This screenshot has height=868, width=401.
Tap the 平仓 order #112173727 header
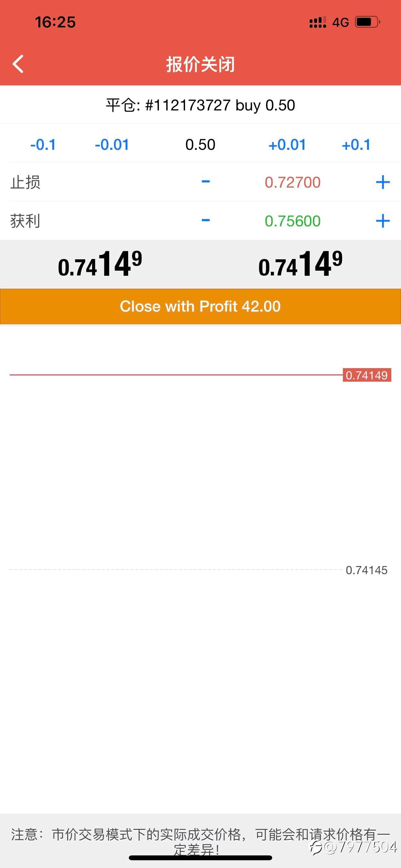pyautogui.click(x=200, y=105)
